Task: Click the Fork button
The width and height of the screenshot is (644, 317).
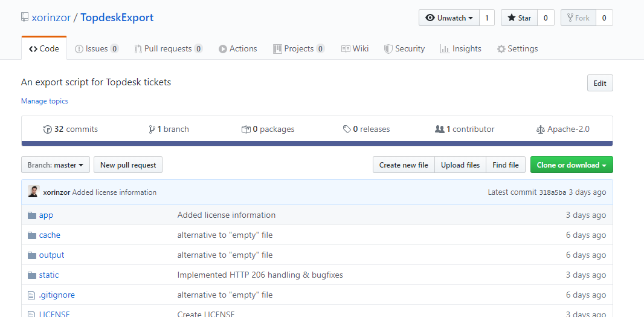Action: point(578,18)
